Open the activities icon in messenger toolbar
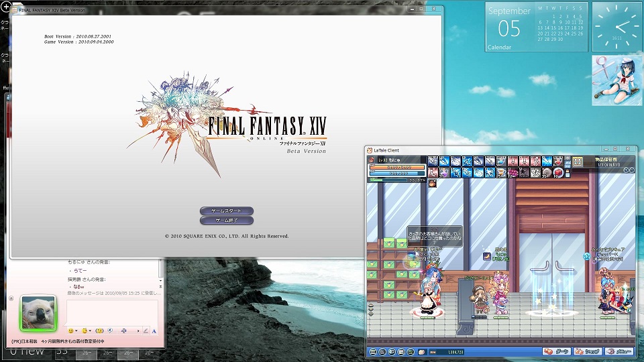The width and height of the screenshot is (644, 362). (124, 330)
